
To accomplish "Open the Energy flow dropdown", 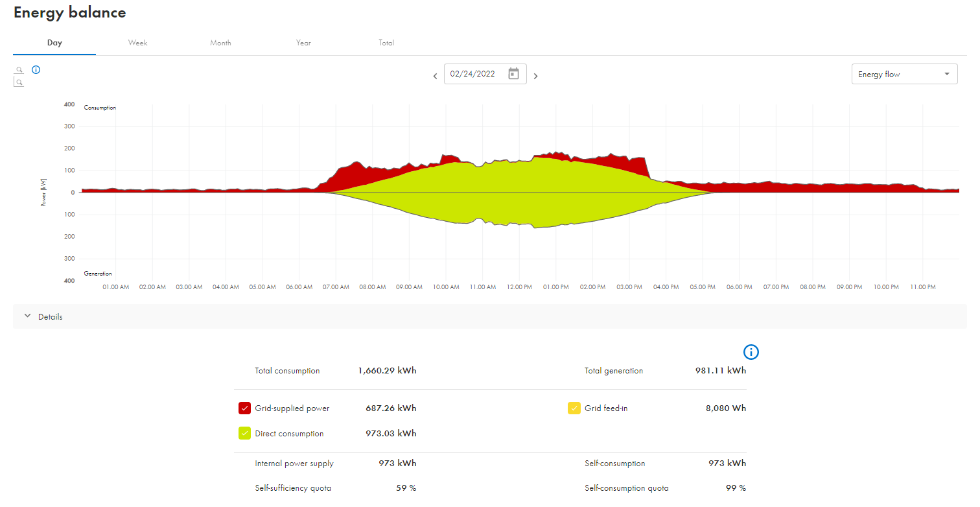I will (x=904, y=75).
